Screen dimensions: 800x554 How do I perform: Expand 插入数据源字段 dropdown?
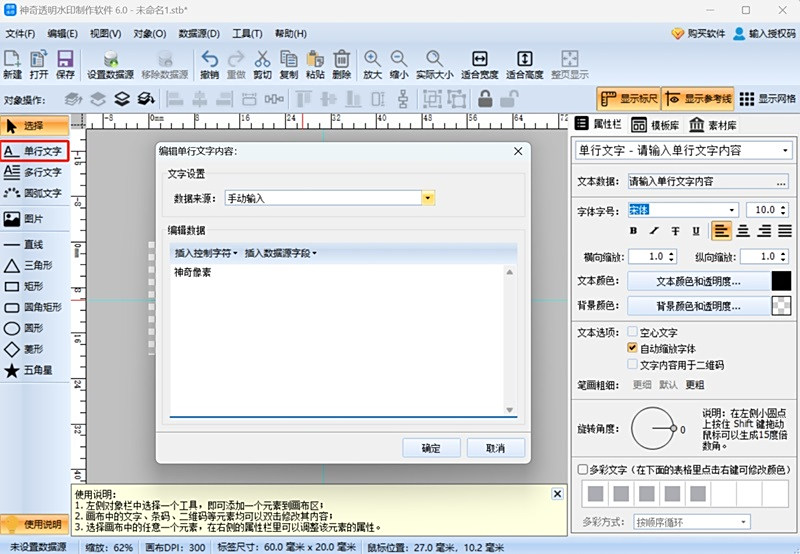pyautogui.click(x=281, y=253)
